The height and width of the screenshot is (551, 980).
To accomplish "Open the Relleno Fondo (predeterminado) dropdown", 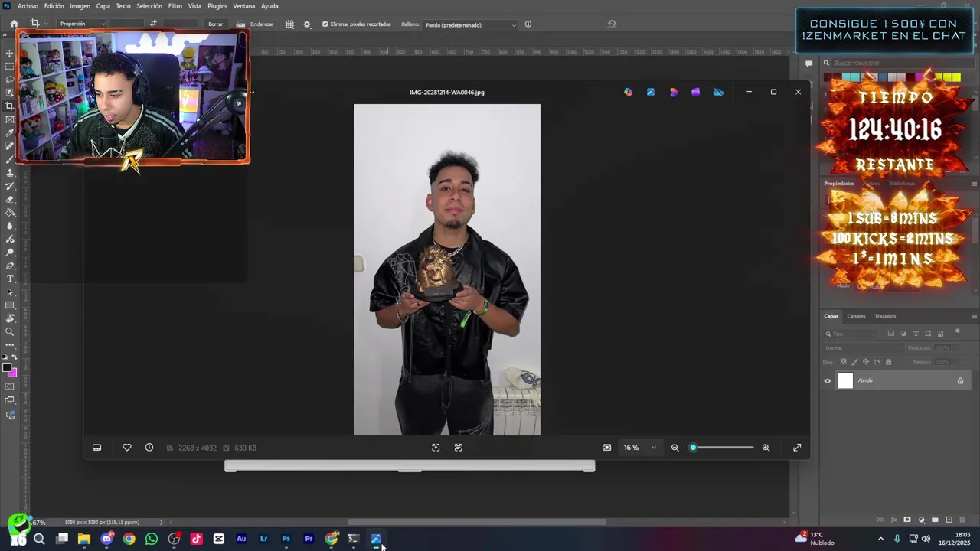I will (x=470, y=24).
